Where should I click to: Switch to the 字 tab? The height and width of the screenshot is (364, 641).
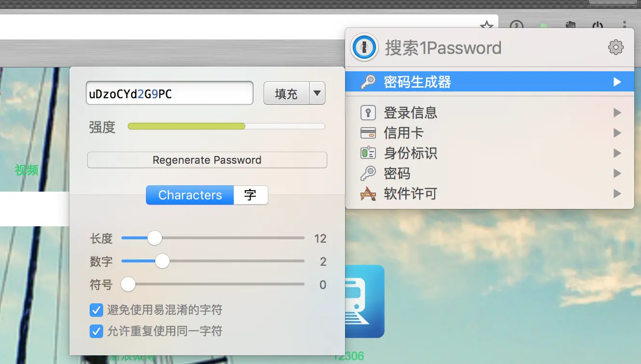pos(251,195)
